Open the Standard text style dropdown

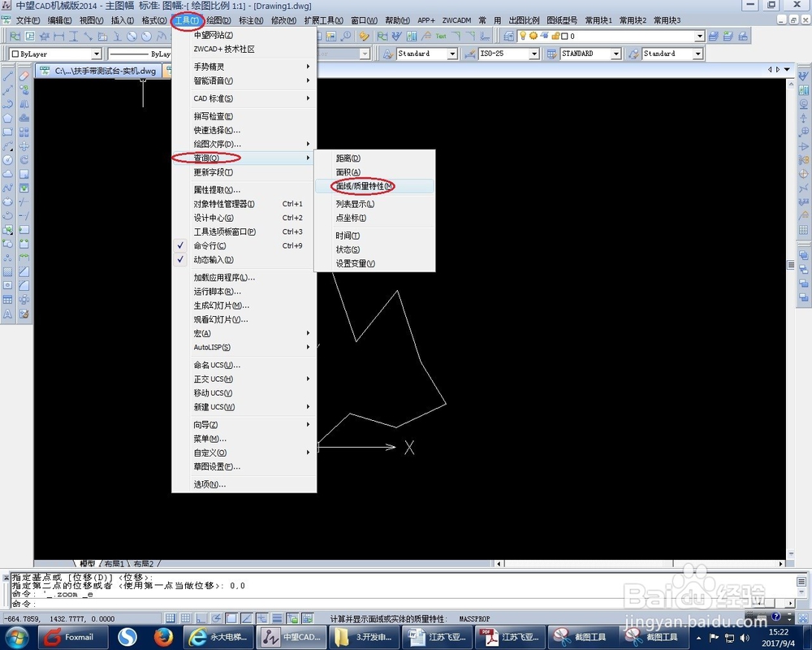coord(452,54)
